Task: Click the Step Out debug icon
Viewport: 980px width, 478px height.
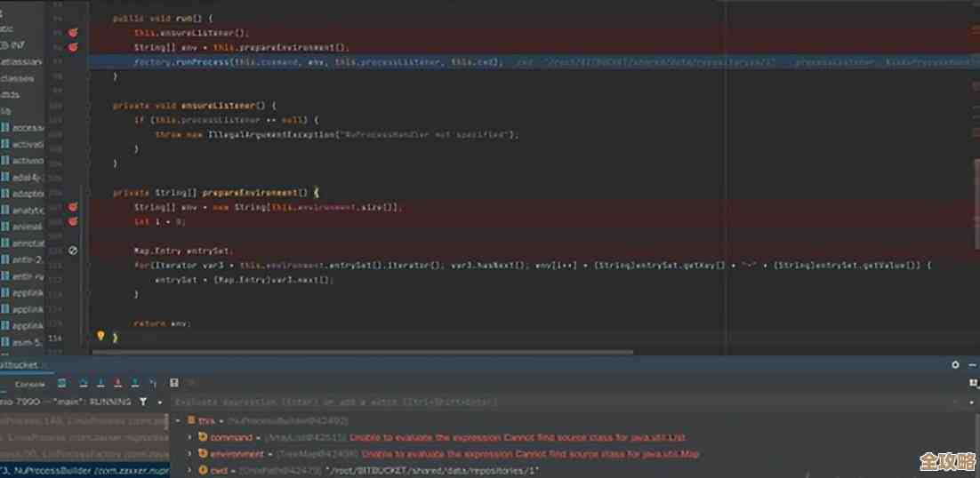Action: pyautogui.click(x=133, y=383)
